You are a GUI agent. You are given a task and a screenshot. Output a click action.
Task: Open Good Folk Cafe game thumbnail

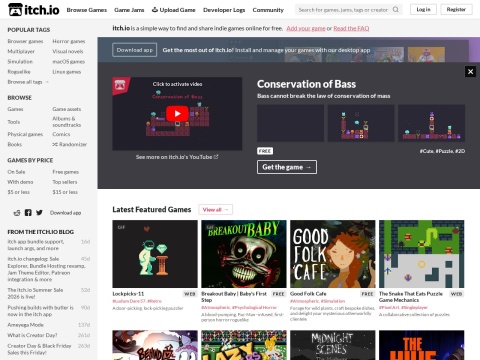tap(333, 254)
